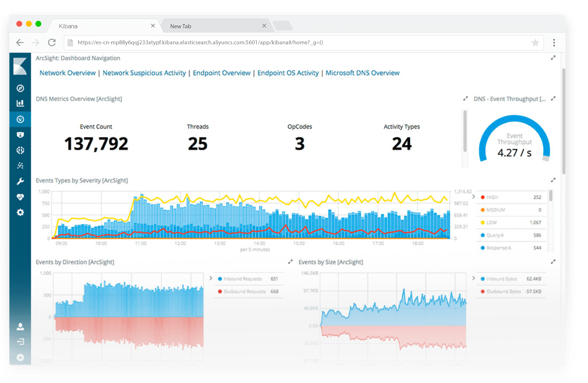Collapse sidebar with bottom arrow icon
Screen dimensions: 588x383
(20, 357)
